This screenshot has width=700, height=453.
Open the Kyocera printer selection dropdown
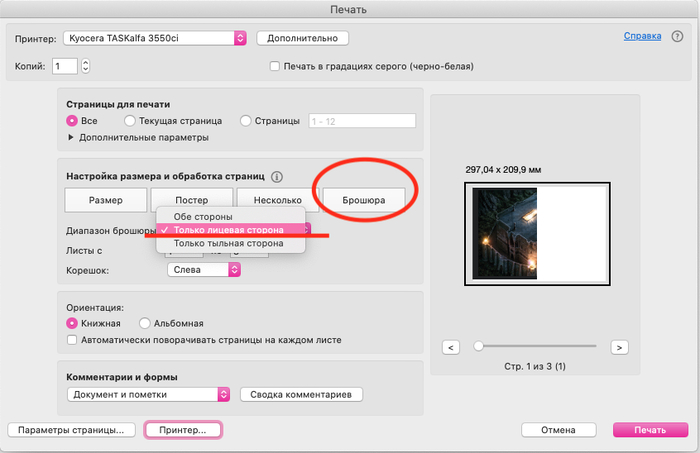[154, 38]
